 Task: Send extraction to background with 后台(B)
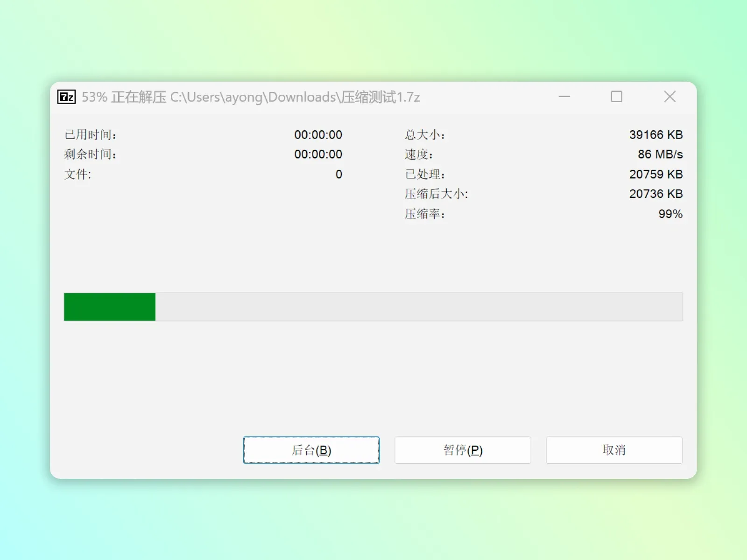311,450
